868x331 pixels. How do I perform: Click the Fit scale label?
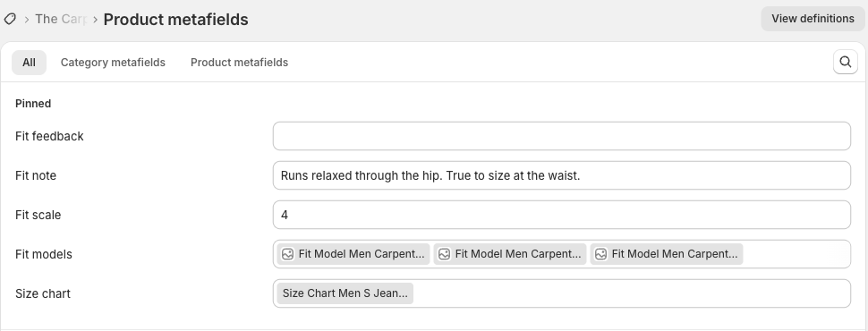pyautogui.click(x=38, y=215)
